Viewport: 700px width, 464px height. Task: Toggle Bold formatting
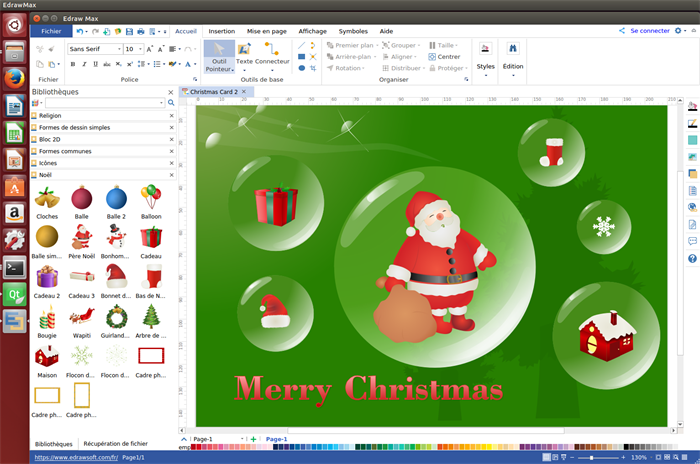pyautogui.click(x=73, y=64)
